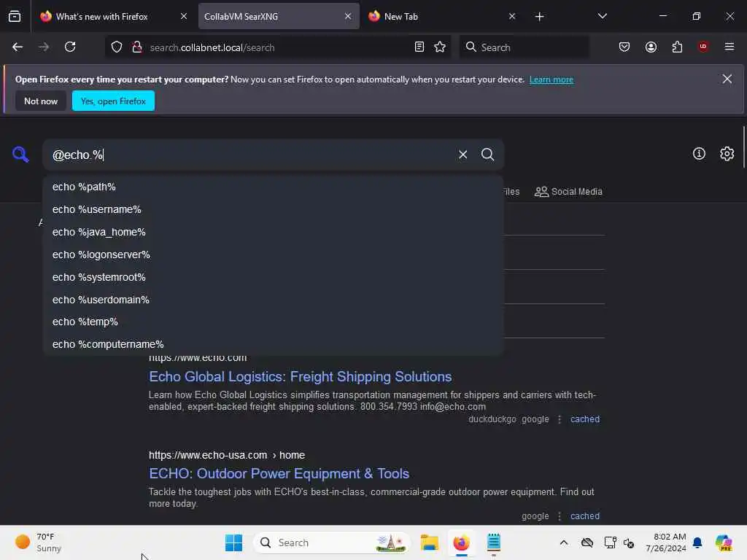Choose suggestion echo %username%
Viewport: 747px width, 560px height.
coord(274,209)
